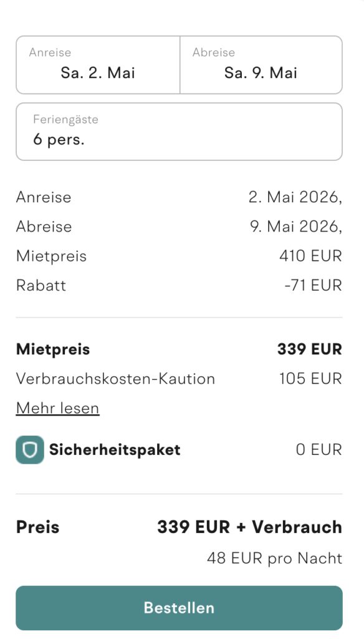This screenshot has height=639, width=364.
Task: Click the Rabatt discount amount -71 EUR
Action: click(320, 285)
